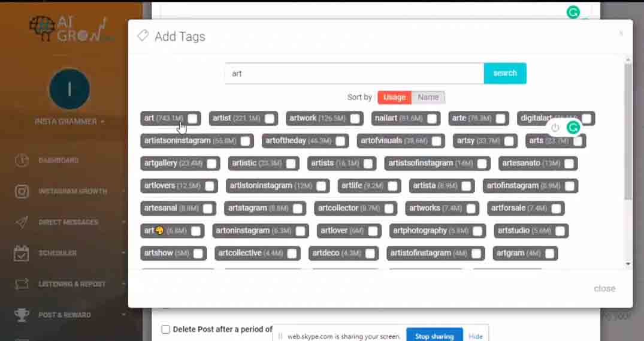Click the Direct Messages paper plane icon

(x=22, y=222)
